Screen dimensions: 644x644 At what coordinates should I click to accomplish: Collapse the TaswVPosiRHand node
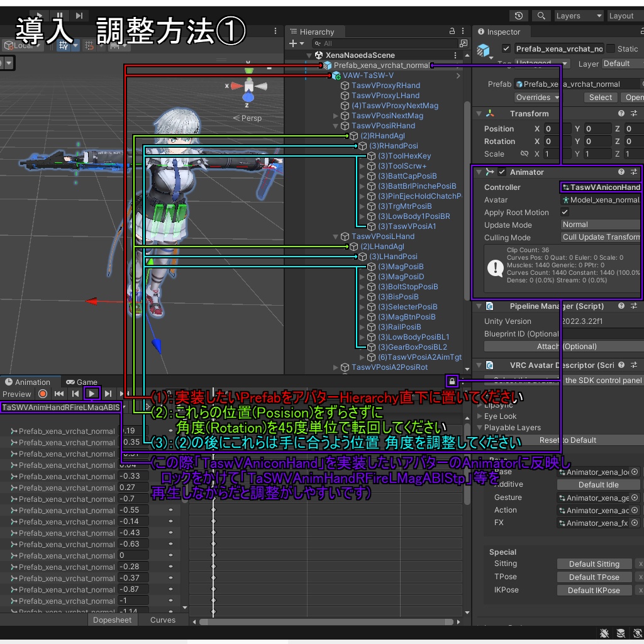pos(336,126)
